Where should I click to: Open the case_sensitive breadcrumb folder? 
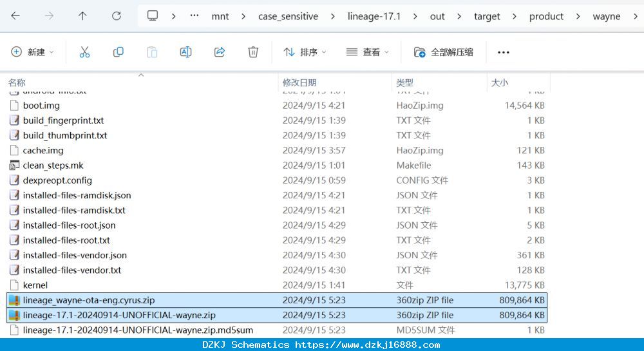[x=288, y=16]
